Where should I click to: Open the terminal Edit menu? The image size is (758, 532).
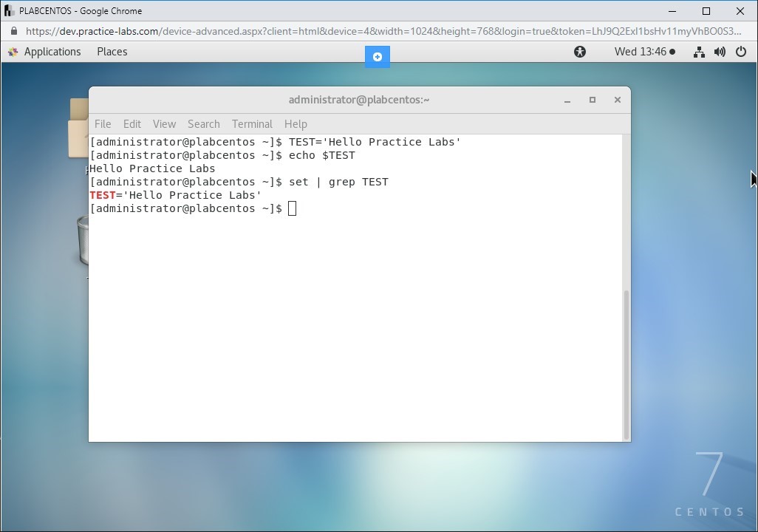pyautogui.click(x=132, y=124)
